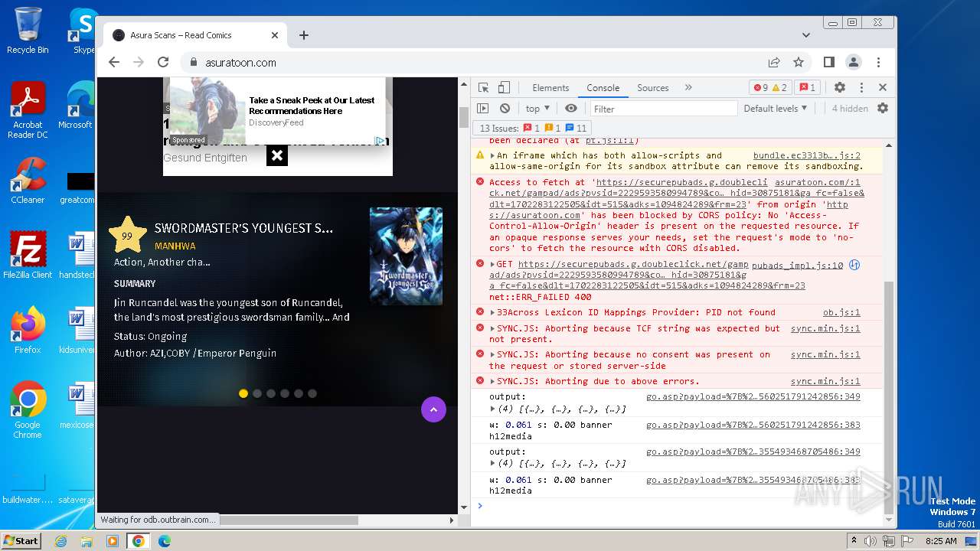Click the page horizontal scrollbar
The height and width of the screenshot is (551, 980).
coord(289,520)
